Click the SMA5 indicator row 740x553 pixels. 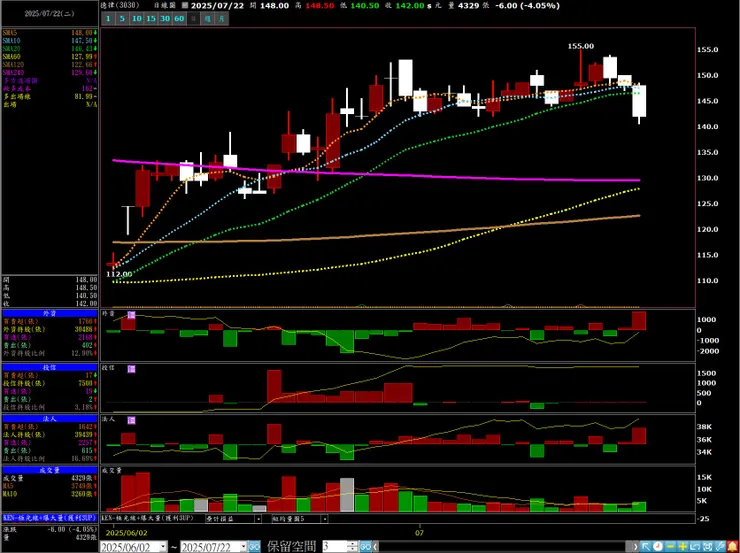[50, 33]
